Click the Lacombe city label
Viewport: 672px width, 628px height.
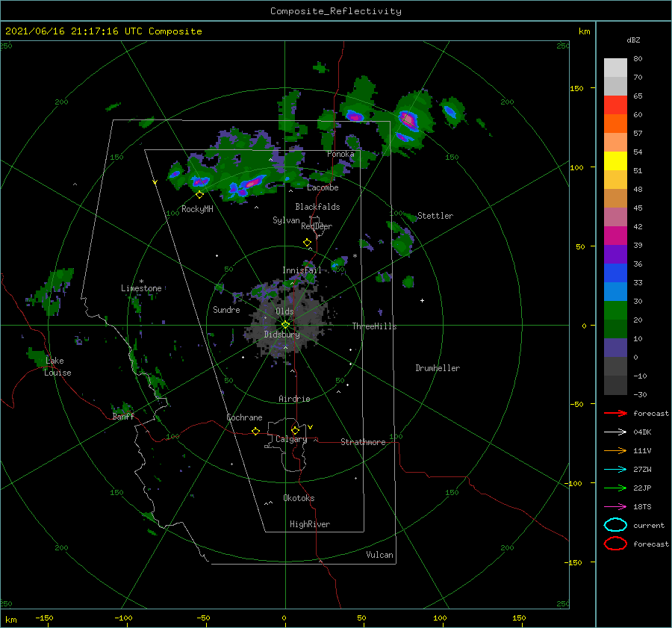(323, 187)
